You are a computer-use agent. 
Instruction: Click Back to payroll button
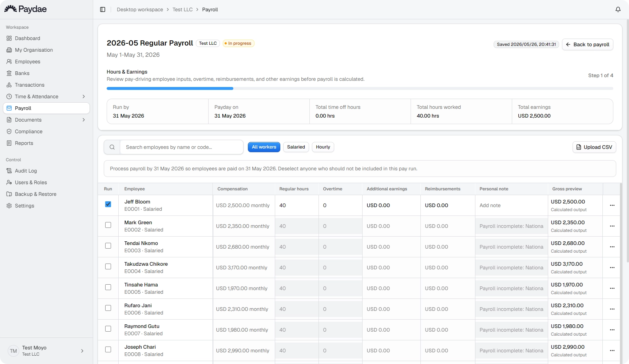[x=588, y=44]
